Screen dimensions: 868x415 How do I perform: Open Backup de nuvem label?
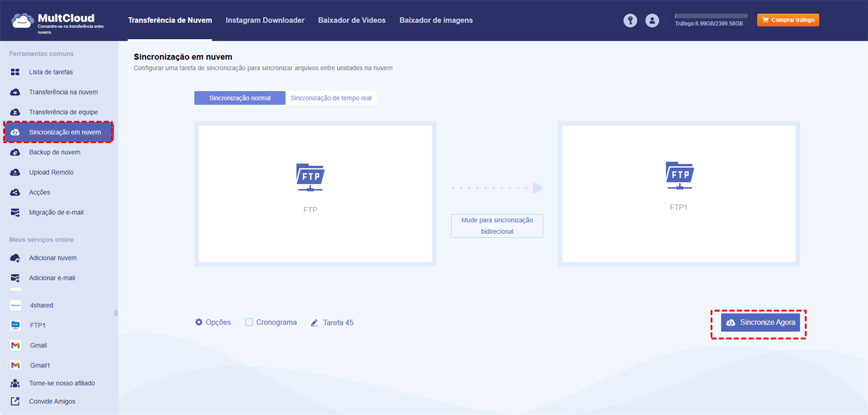(55, 152)
